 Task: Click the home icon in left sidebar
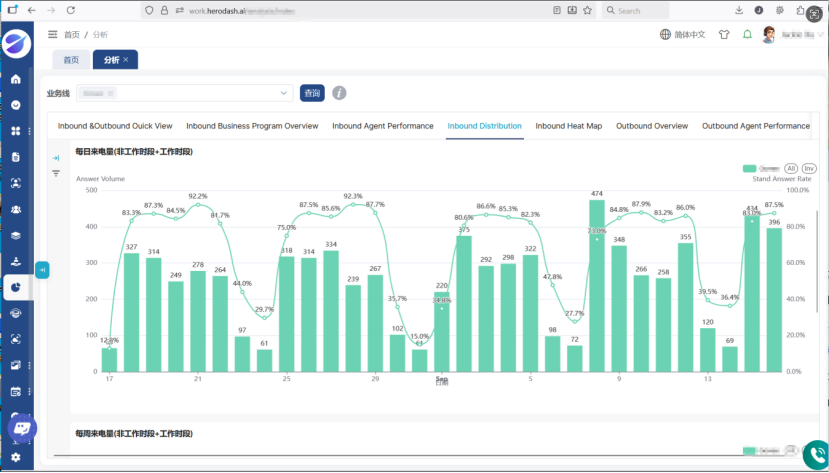coord(16,79)
